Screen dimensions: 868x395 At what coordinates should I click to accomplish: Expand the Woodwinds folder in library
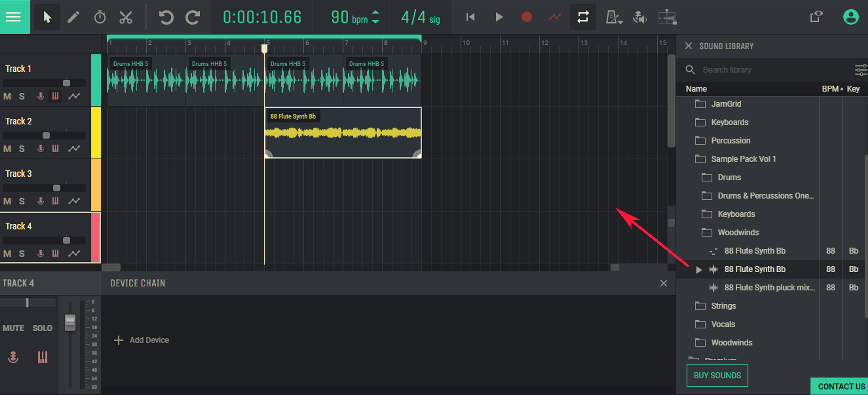click(731, 342)
